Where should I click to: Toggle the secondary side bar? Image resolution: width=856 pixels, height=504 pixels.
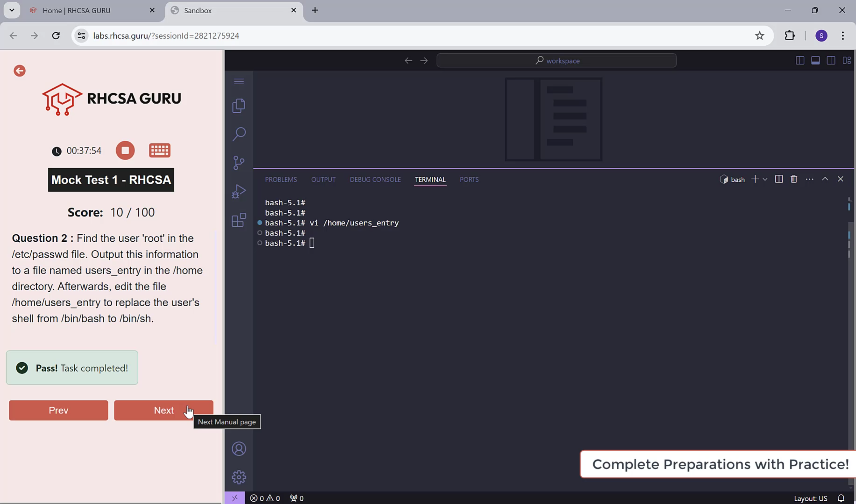831,61
